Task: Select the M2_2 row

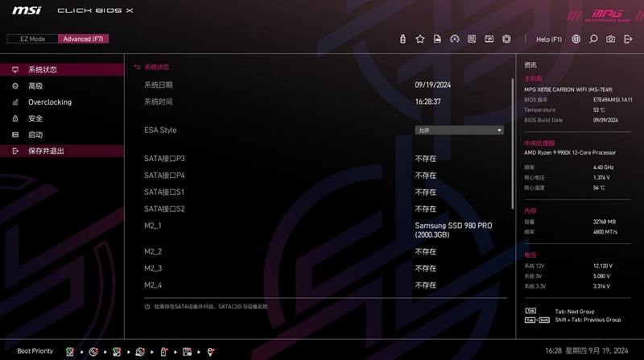Action: pos(324,251)
